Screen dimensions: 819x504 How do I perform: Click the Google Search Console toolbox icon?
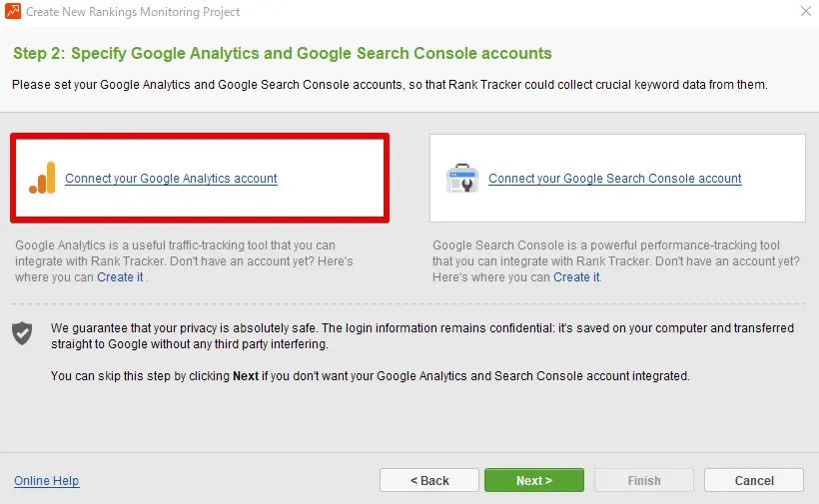[x=462, y=179]
